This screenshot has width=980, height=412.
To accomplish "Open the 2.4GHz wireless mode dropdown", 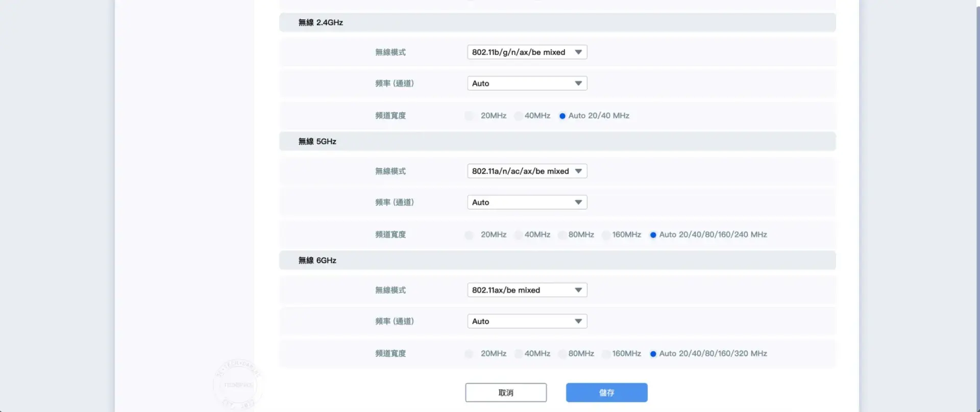I will (527, 52).
